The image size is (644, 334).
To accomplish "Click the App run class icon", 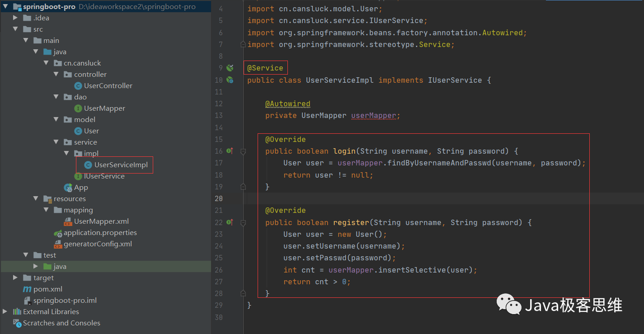I will (68, 188).
